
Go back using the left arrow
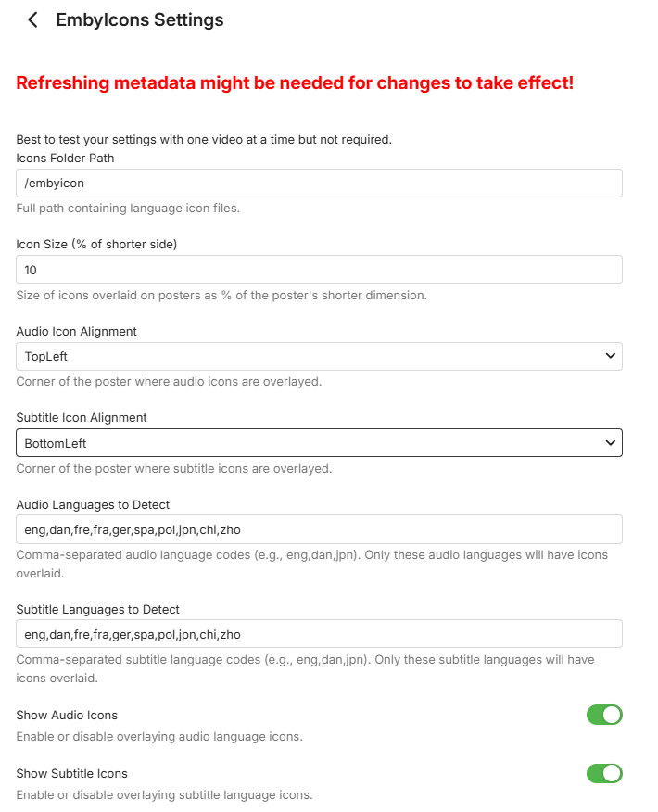click(x=33, y=19)
